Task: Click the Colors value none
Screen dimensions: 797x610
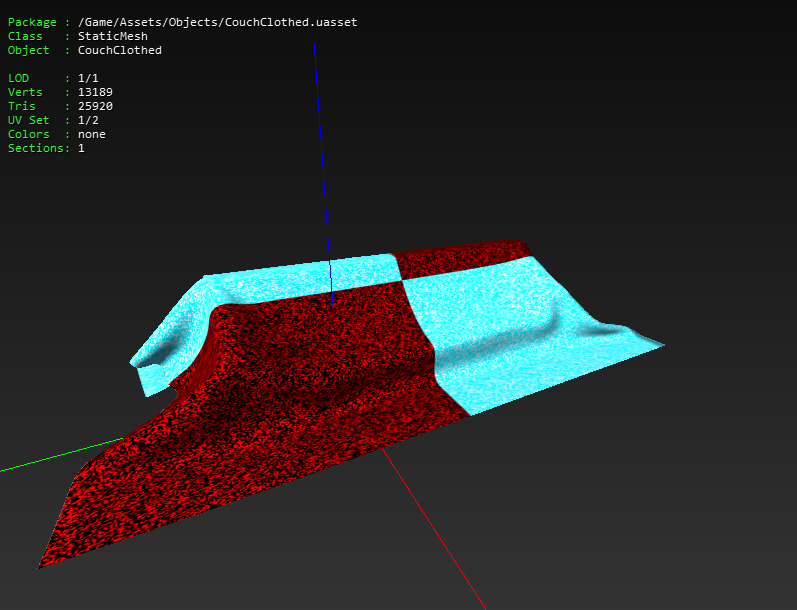Action: click(91, 134)
